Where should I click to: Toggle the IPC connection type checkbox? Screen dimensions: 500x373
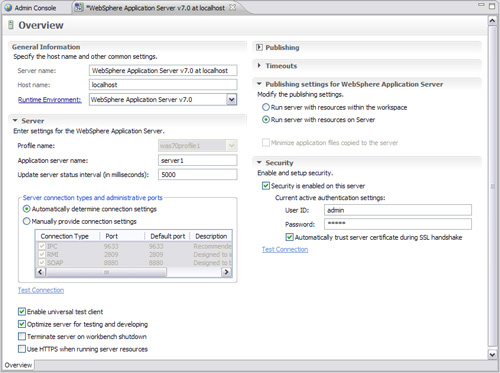pyautogui.click(x=42, y=246)
